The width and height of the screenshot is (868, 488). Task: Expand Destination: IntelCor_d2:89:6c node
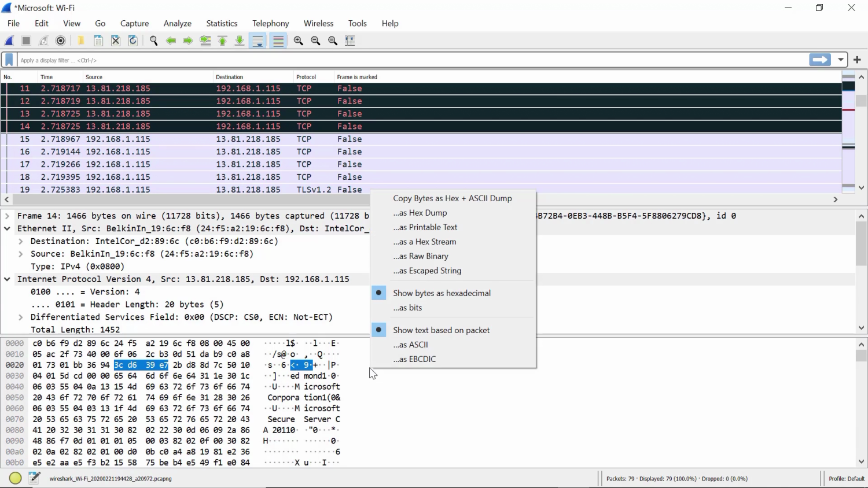tap(20, 241)
